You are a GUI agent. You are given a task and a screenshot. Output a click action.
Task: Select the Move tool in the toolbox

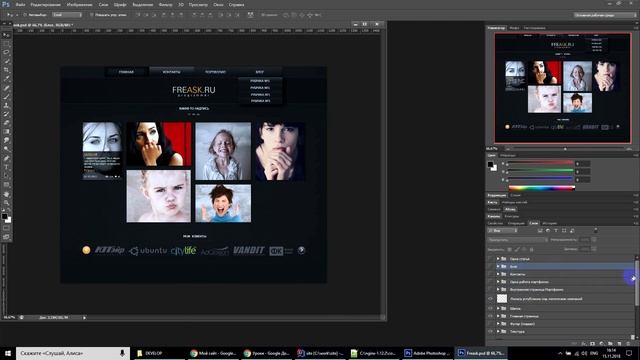6,36
